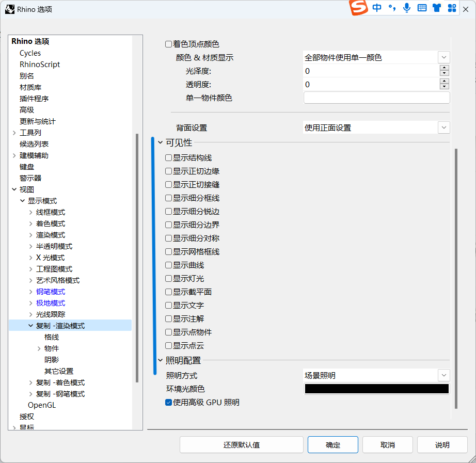476x463 pixels.
Task: Click the Sogou punctuation mode icon
Action: click(x=392, y=8)
